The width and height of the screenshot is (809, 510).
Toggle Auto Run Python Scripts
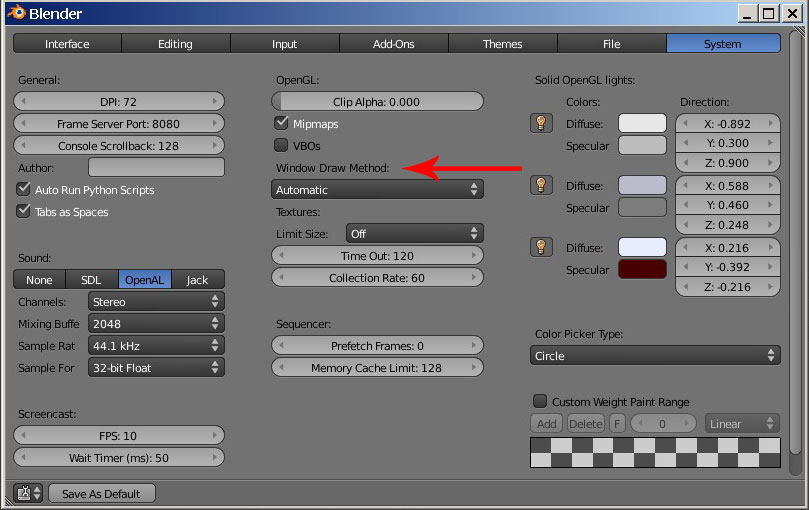tap(25, 190)
